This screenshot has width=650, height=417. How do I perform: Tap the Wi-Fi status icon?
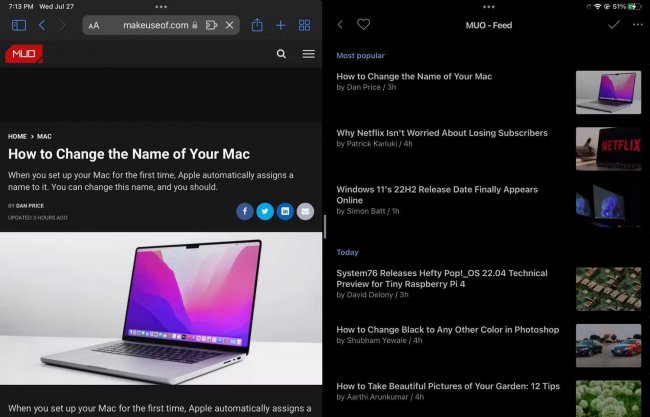click(597, 7)
